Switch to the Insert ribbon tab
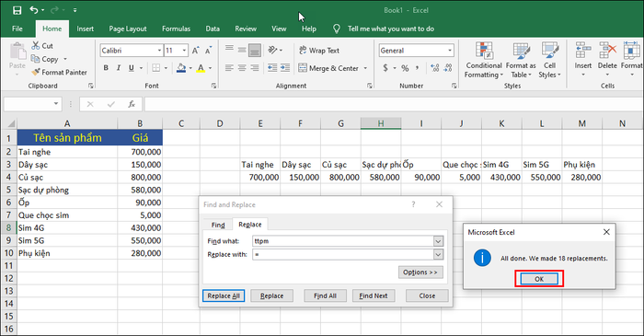 tap(85, 29)
